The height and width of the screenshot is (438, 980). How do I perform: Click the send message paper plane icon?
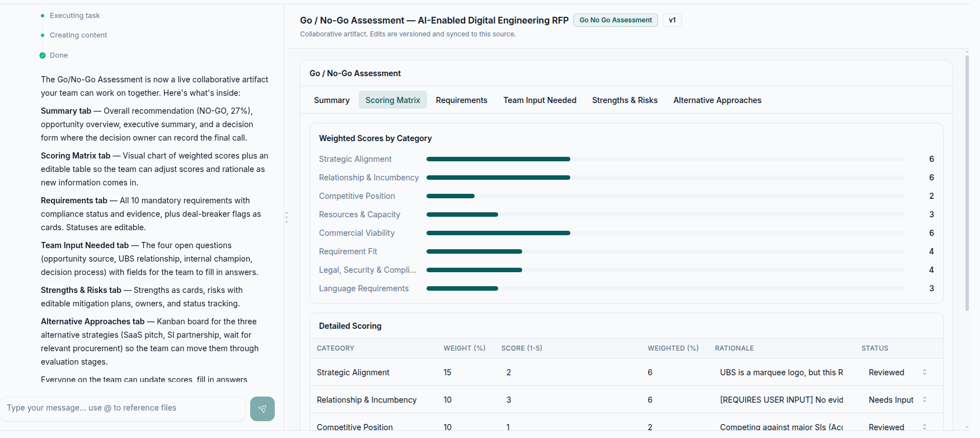[x=262, y=409]
